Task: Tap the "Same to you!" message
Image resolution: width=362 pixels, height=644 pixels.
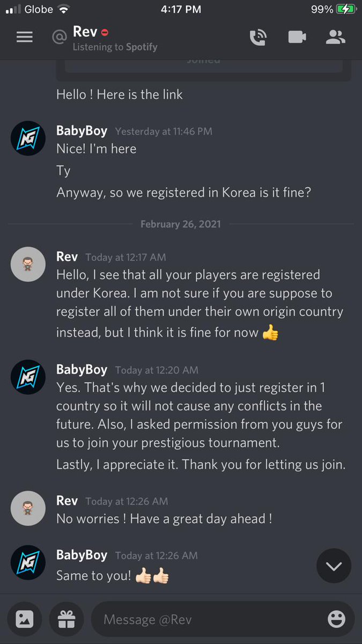Action: (94, 575)
